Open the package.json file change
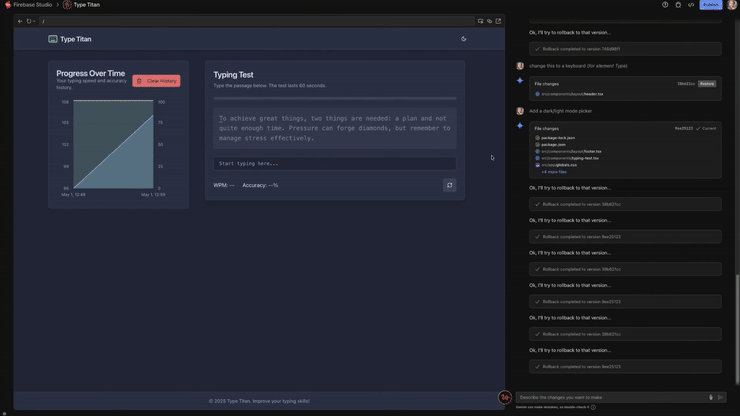The height and width of the screenshot is (416, 740). [x=553, y=145]
